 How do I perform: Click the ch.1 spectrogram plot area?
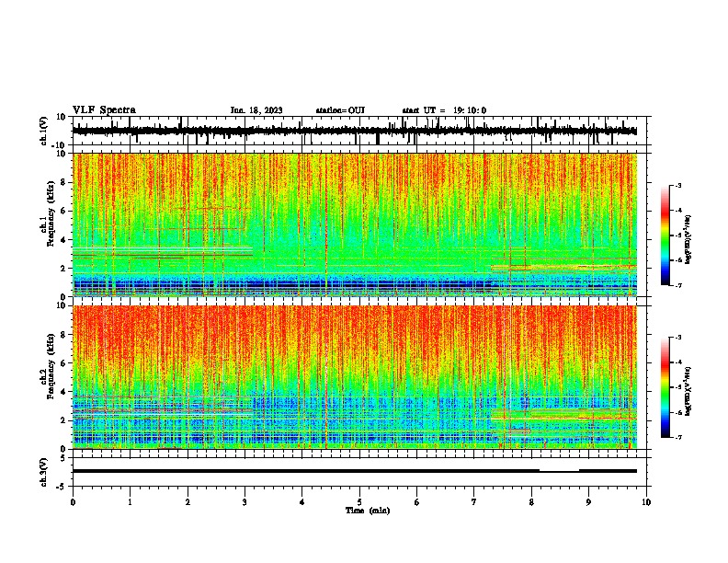click(x=355, y=224)
